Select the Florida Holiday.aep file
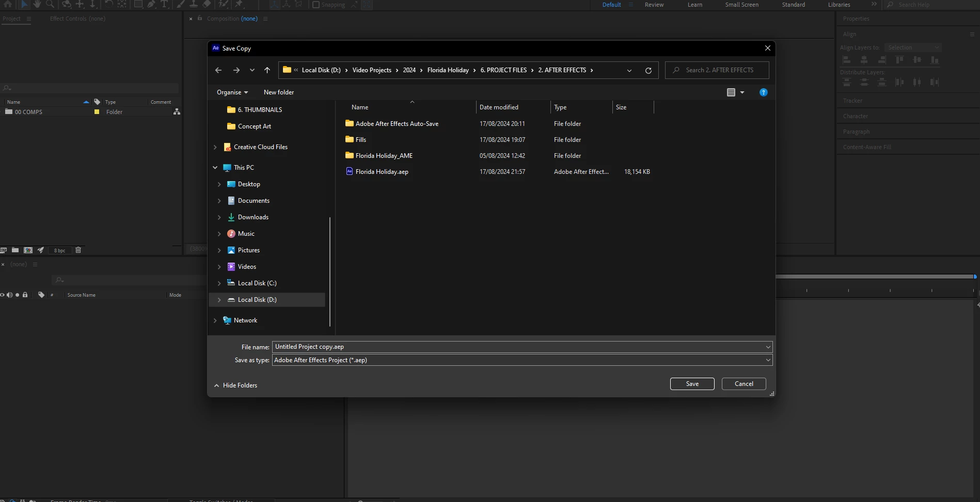Viewport: 980px width, 502px height. click(x=382, y=172)
